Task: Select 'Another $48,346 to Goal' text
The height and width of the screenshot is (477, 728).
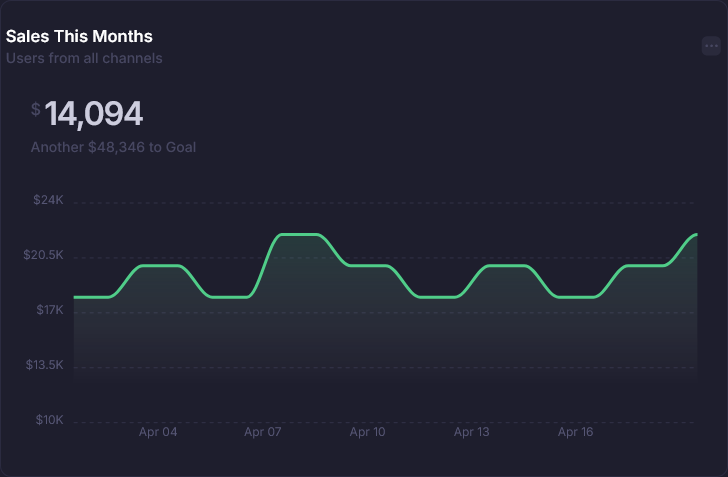Action: click(x=113, y=147)
